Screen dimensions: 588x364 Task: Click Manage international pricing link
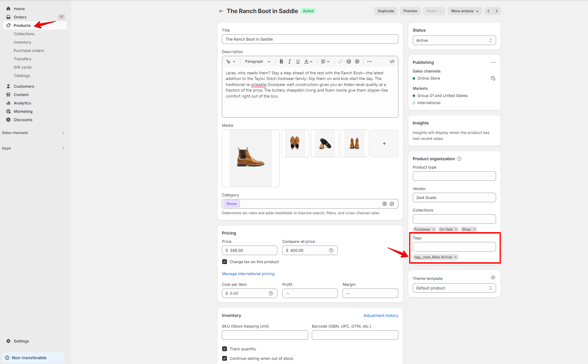248,274
